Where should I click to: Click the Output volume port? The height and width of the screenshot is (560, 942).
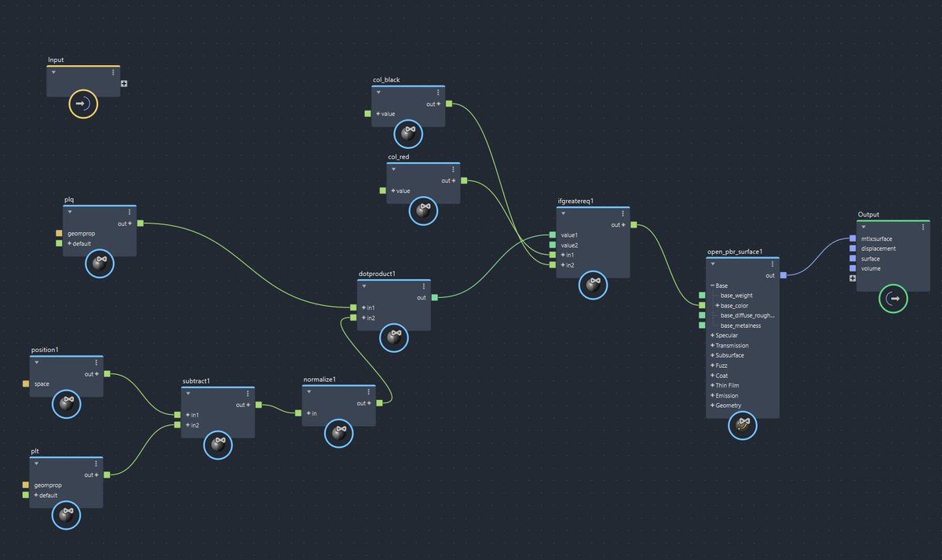[853, 268]
